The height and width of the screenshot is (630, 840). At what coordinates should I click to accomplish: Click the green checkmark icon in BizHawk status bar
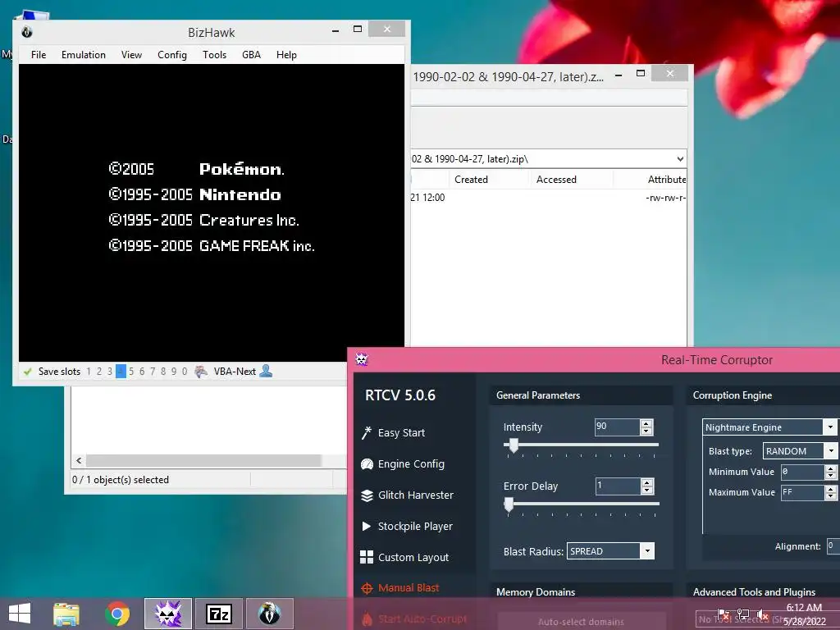[x=28, y=372]
